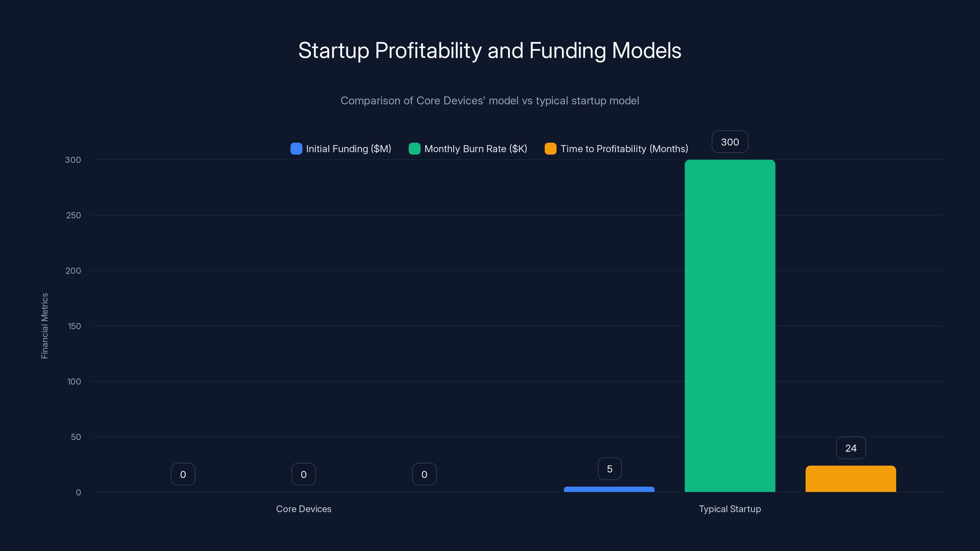
Task: Click the orange Time to Profitability legend swatch
Action: (551, 149)
